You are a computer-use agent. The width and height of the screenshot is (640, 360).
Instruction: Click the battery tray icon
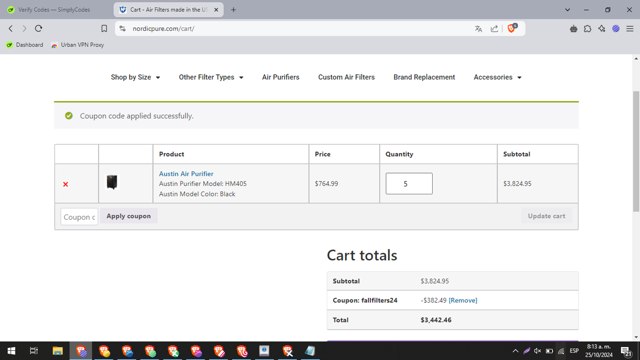click(x=549, y=351)
